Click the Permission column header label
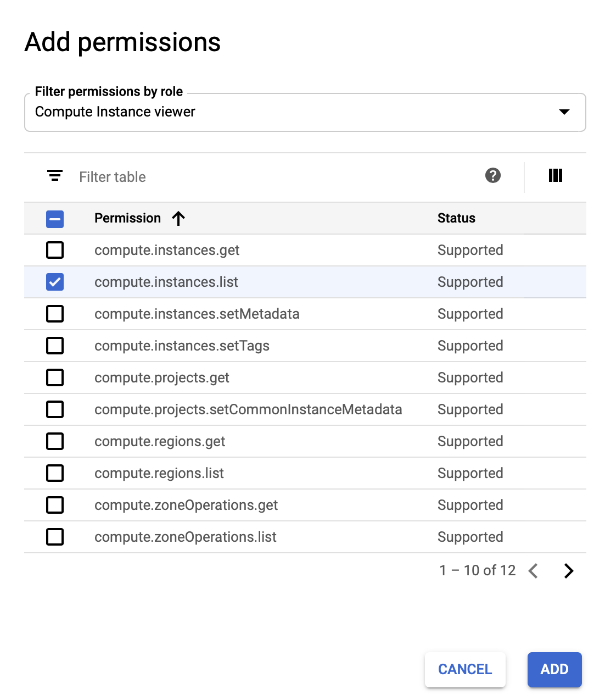605x700 pixels. pos(127,219)
